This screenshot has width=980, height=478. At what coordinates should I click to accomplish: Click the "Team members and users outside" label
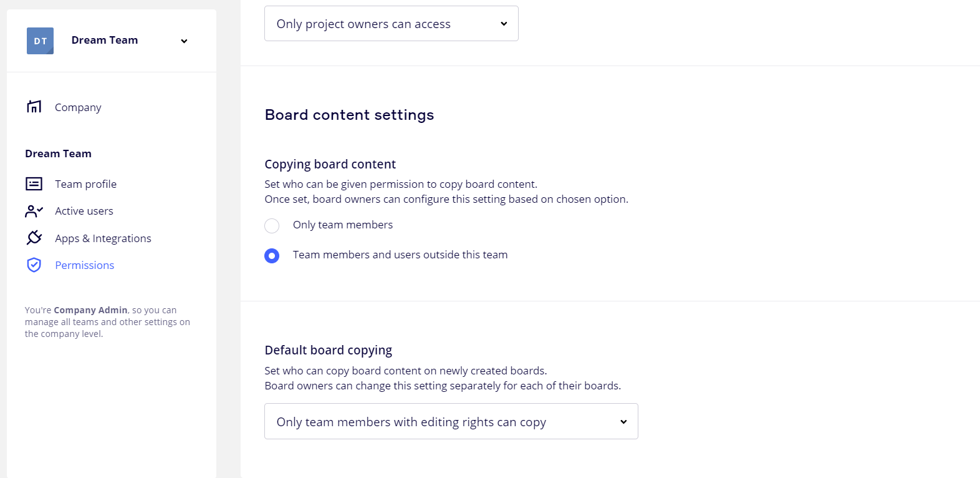[x=400, y=255]
